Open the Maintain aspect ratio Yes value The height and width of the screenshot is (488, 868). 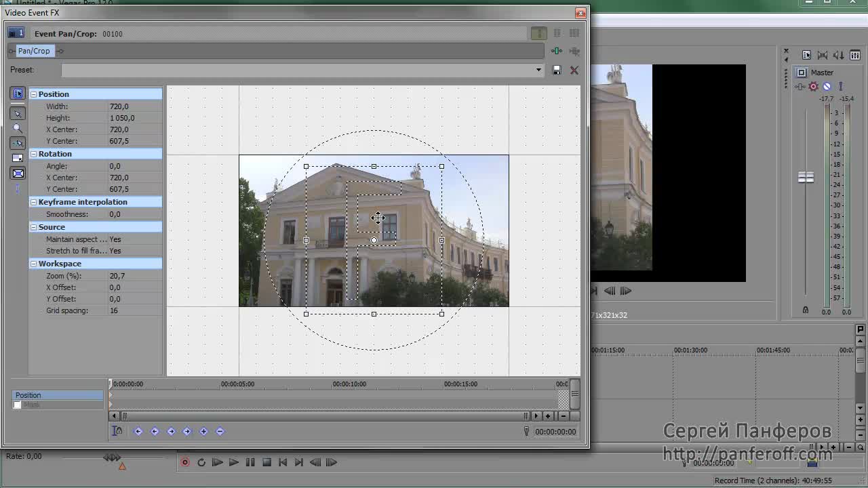(x=135, y=239)
